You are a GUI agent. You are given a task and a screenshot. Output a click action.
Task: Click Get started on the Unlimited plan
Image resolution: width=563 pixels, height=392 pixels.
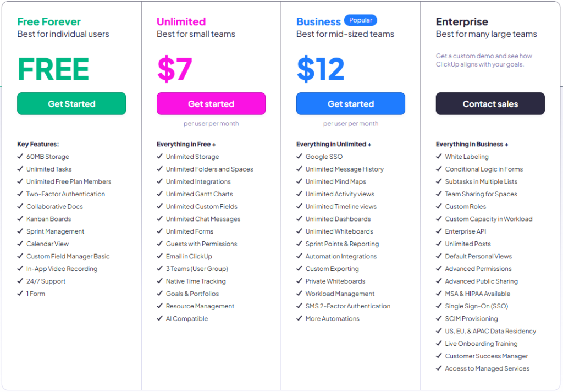tap(211, 103)
